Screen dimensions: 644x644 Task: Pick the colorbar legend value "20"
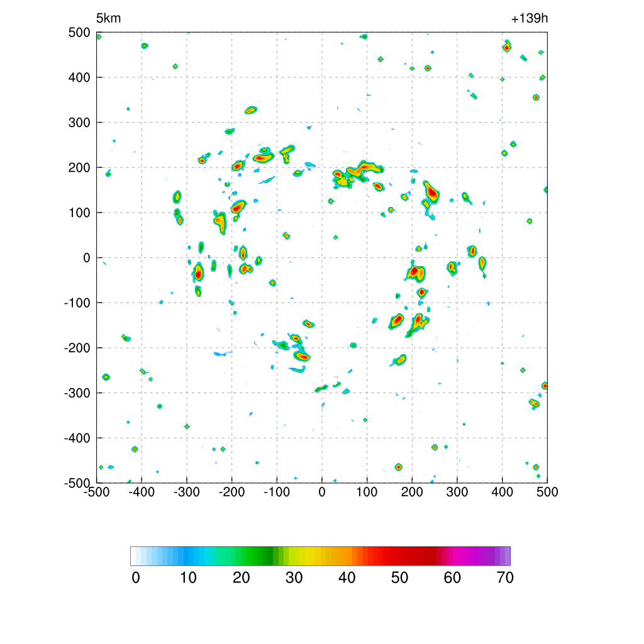(241, 578)
